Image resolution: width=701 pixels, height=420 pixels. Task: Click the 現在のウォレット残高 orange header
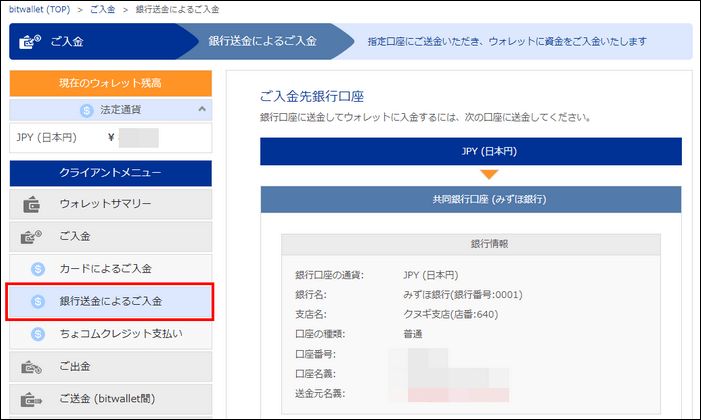pyautogui.click(x=110, y=83)
